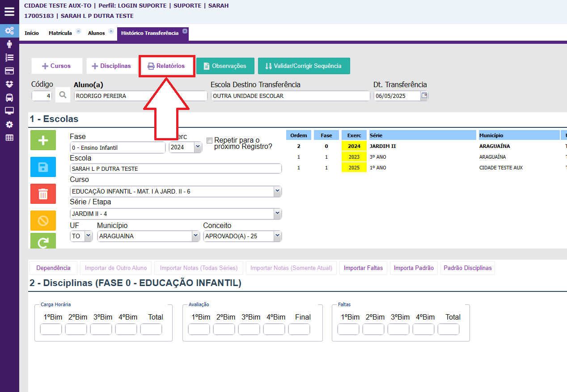Switch to the Alunos tab
This screenshot has height=392, width=567.
(96, 33)
